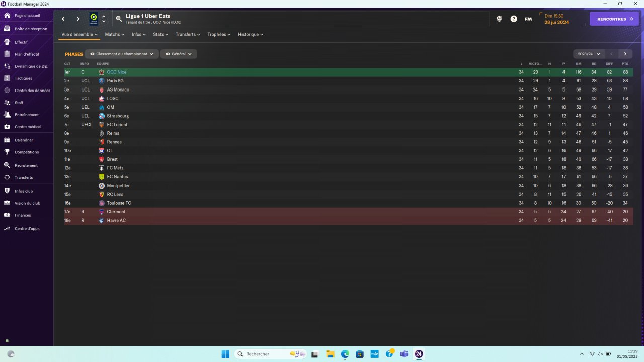Open the Havre AC team link
Viewport: 644px width, 362px height.
click(116, 221)
